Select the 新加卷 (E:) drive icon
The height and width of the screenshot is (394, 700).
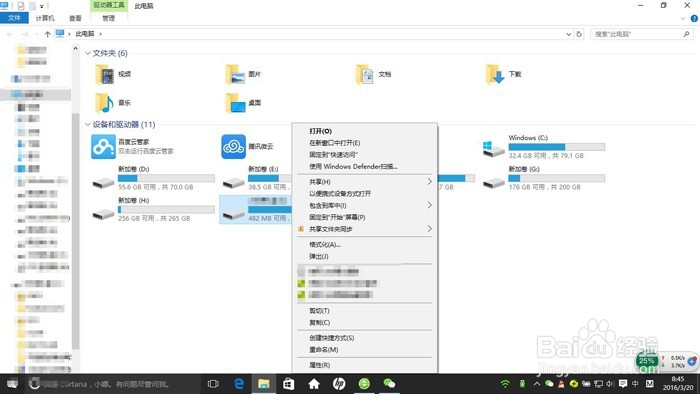(233, 182)
